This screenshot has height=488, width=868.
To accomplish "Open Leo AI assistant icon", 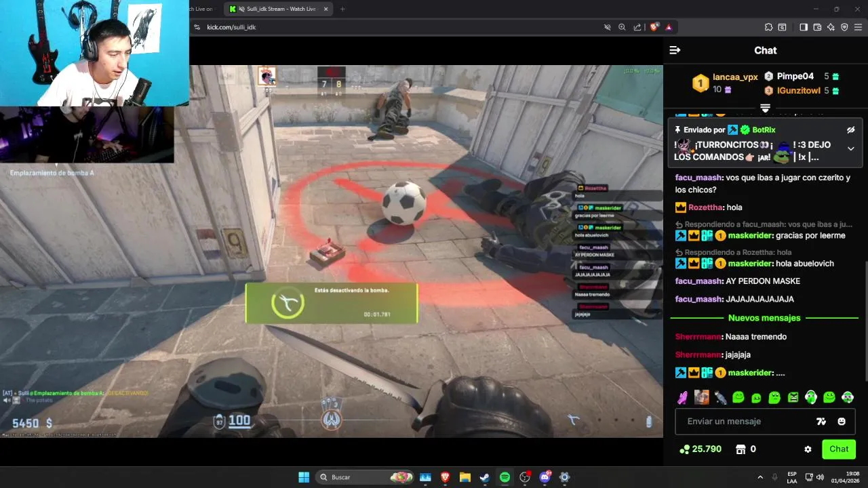I will pyautogui.click(x=831, y=27).
